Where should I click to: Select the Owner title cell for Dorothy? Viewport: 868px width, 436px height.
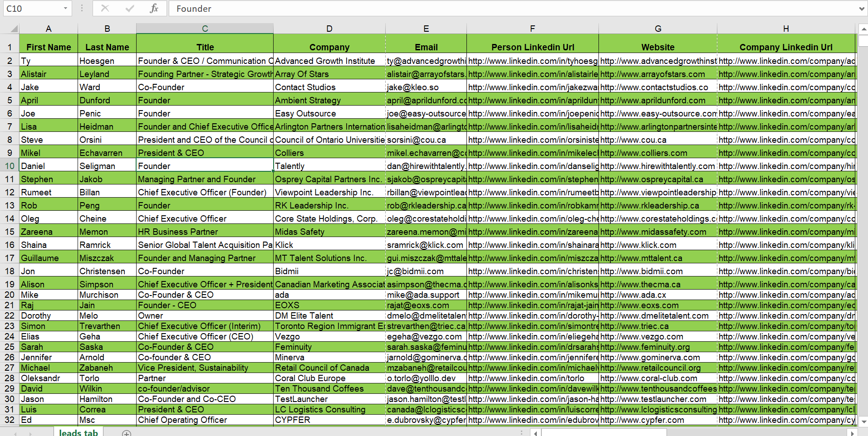click(205, 315)
